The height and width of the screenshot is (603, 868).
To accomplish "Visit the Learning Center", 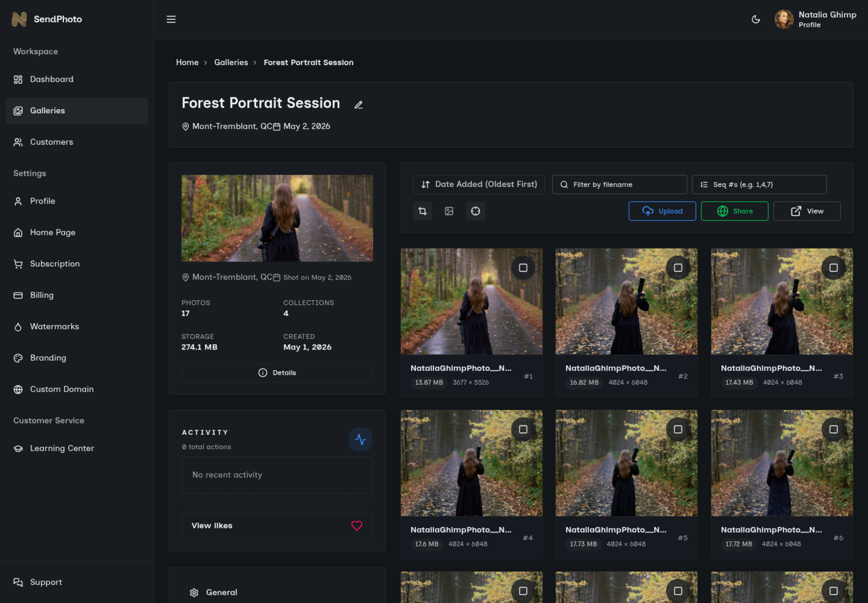I will click(x=77, y=448).
